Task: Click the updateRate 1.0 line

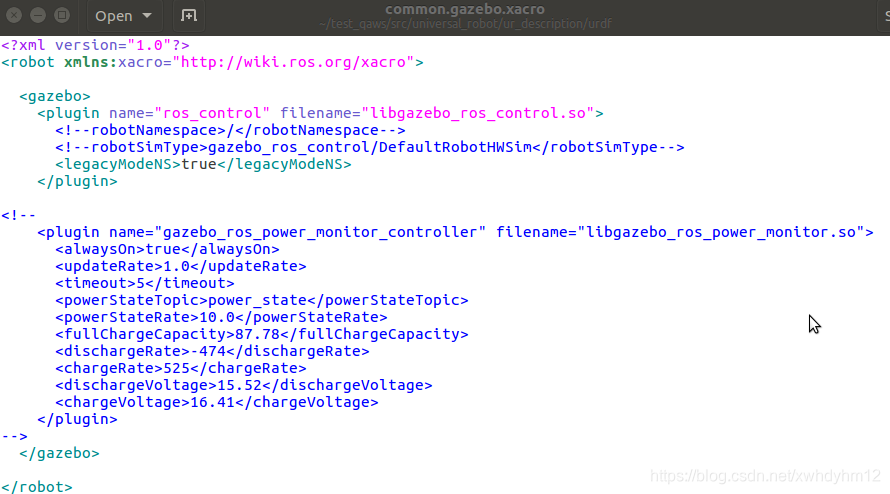Action: (x=180, y=266)
